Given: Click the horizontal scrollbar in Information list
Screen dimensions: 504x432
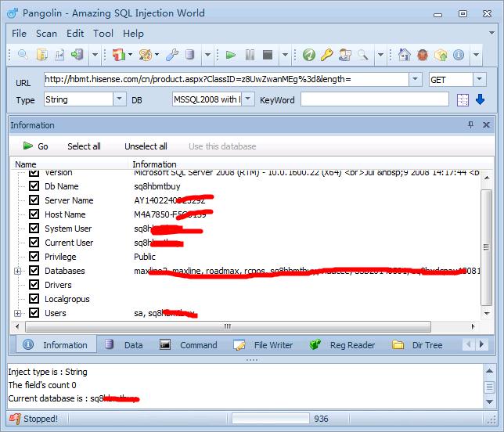Looking at the screenshot, I should (228, 326).
